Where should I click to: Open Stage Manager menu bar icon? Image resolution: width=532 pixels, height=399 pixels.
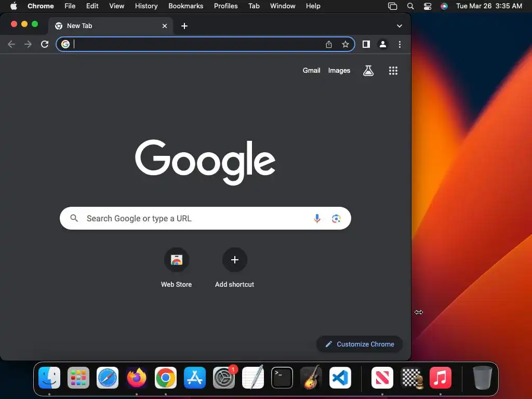(393, 6)
